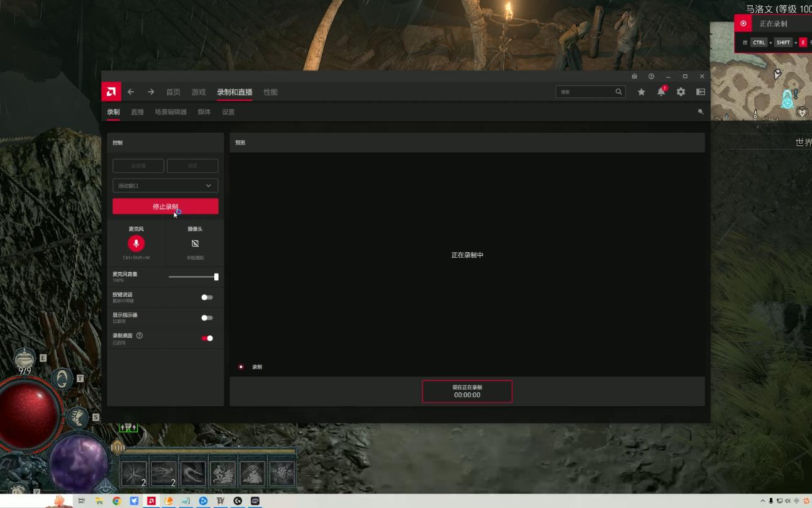Click the 正在录制 overlay record icon
This screenshot has width=812, height=508.
[743, 24]
